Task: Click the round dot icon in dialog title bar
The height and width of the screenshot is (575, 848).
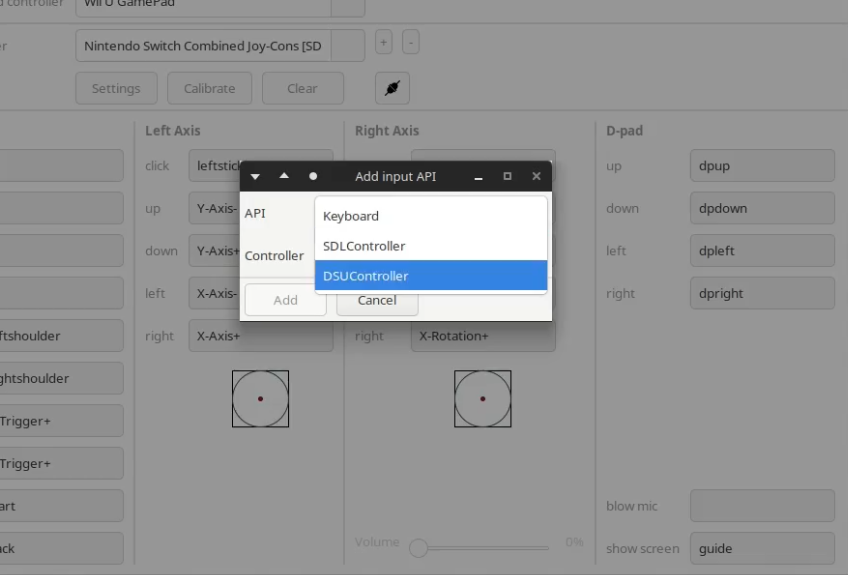Action: coord(313,176)
